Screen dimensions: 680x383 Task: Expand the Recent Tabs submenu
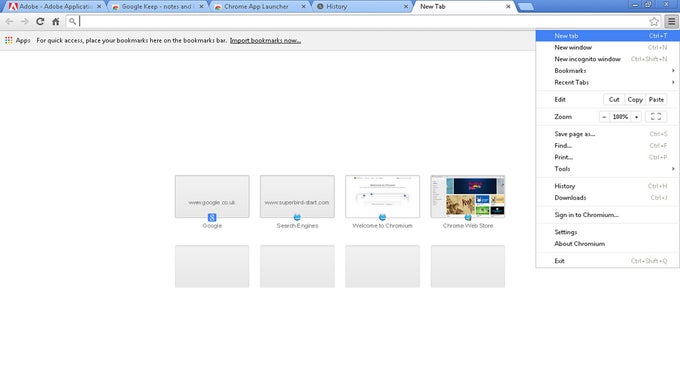point(607,82)
